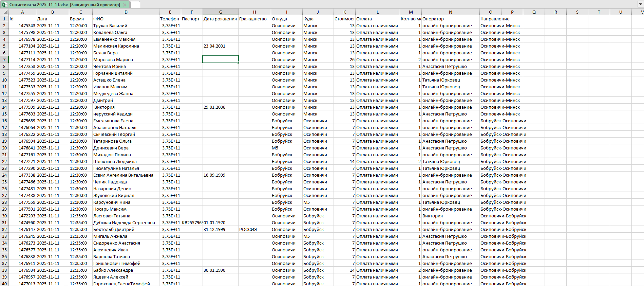The height and width of the screenshot is (286, 644).
Task: Select cell with birth date 23.04.2001
Action: [x=220, y=46]
